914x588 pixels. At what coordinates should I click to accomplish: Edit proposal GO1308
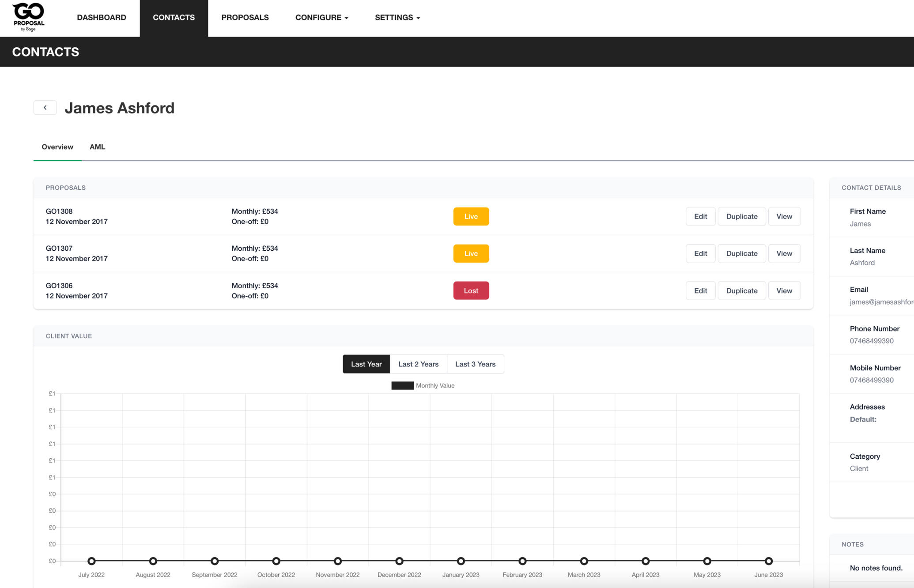(700, 216)
